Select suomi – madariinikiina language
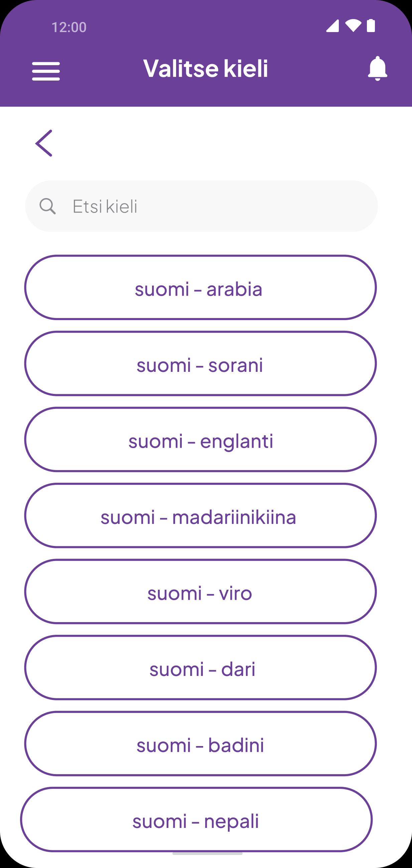Viewport: 412px width, 868px height. coord(200,516)
